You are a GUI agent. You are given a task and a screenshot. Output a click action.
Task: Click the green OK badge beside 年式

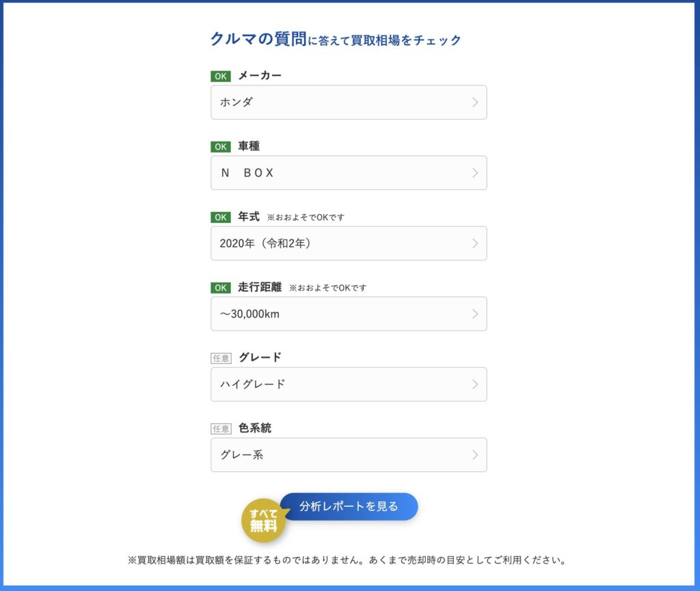(x=221, y=217)
